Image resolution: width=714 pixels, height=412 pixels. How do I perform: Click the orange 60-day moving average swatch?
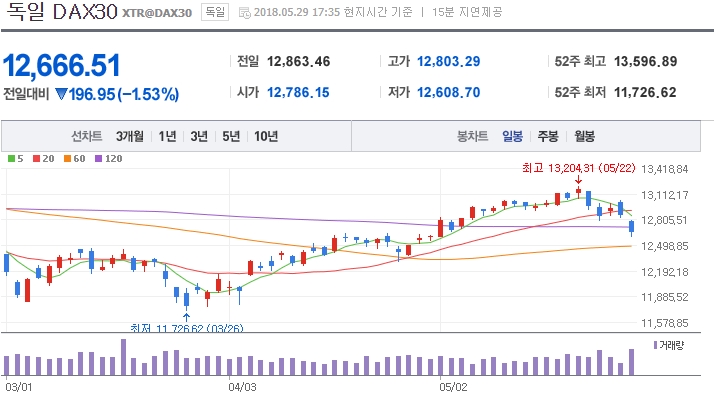[x=65, y=159]
